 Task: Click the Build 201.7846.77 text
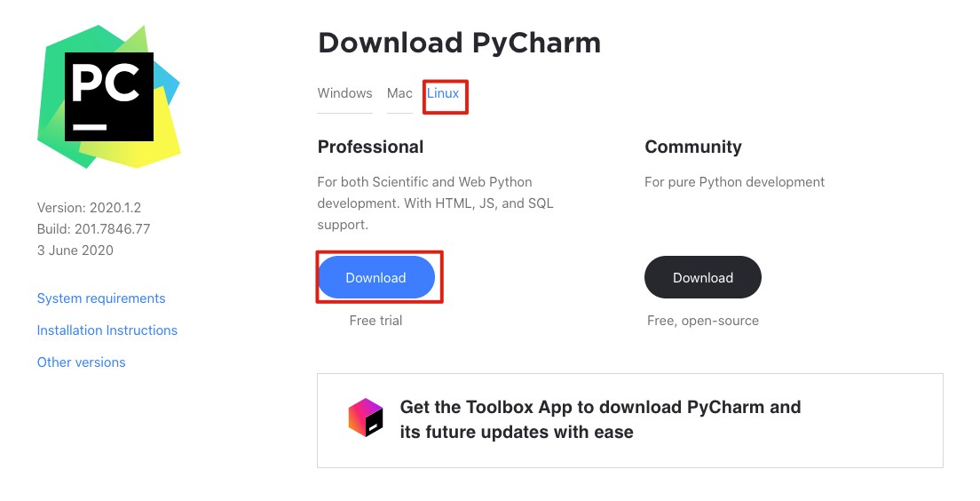coord(94,229)
